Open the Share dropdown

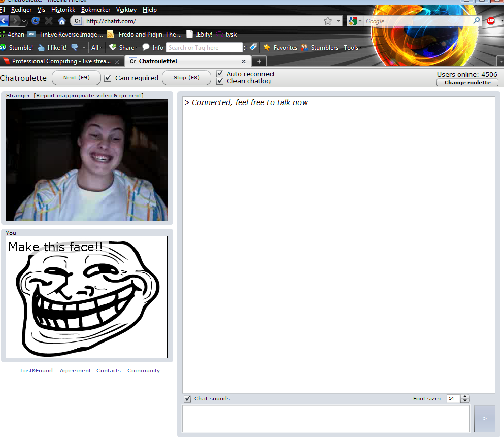tap(123, 48)
